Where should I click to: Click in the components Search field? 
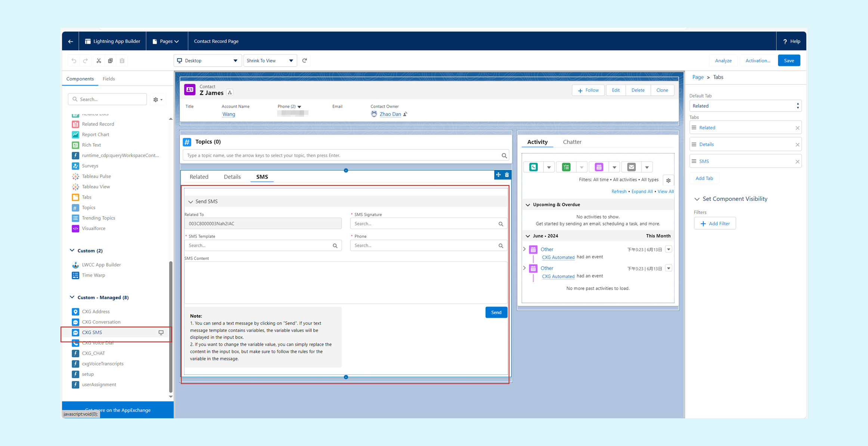pos(108,99)
